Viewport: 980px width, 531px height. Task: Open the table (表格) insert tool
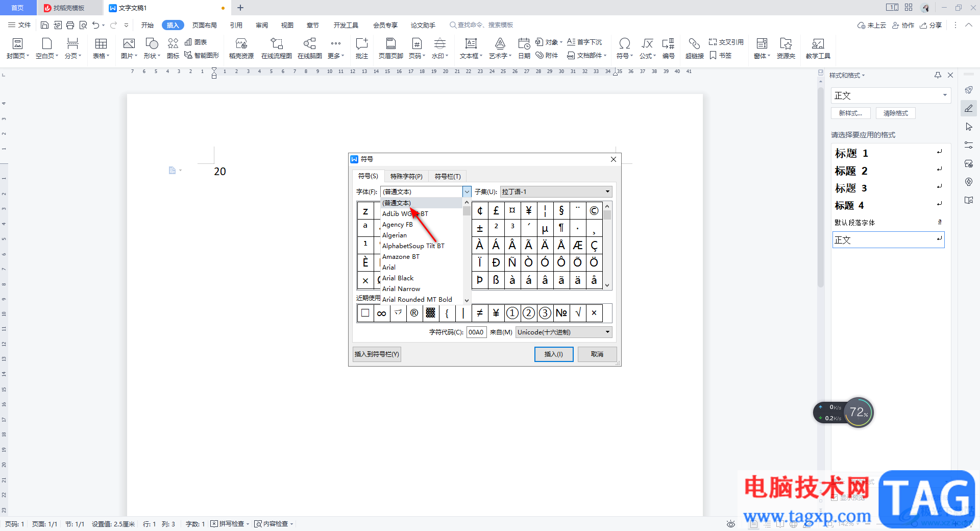pos(101,49)
